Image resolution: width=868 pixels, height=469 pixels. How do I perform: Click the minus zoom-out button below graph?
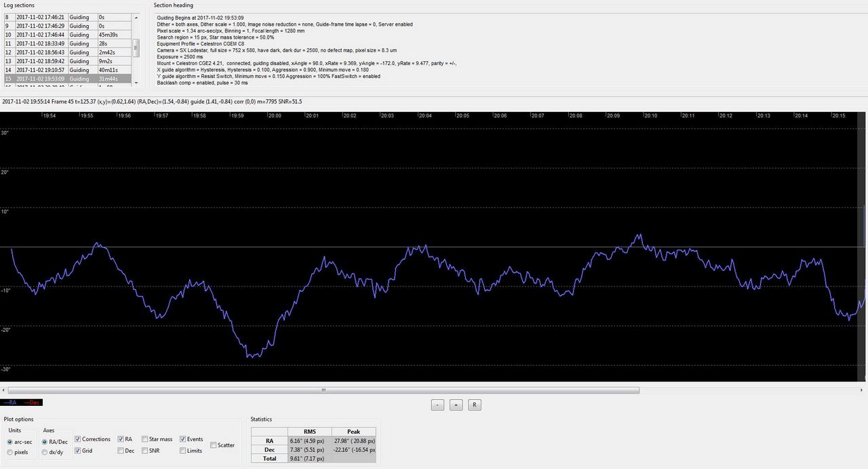pyautogui.click(x=437, y=405)
